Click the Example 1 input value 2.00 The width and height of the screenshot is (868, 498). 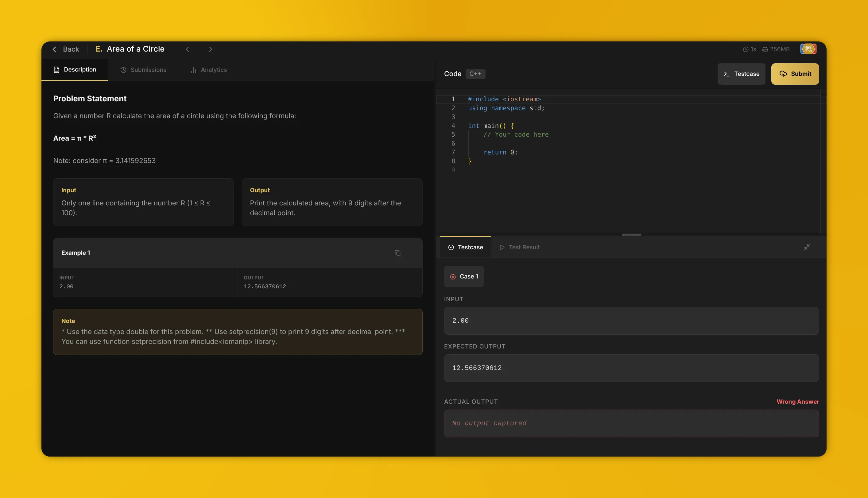66,286
